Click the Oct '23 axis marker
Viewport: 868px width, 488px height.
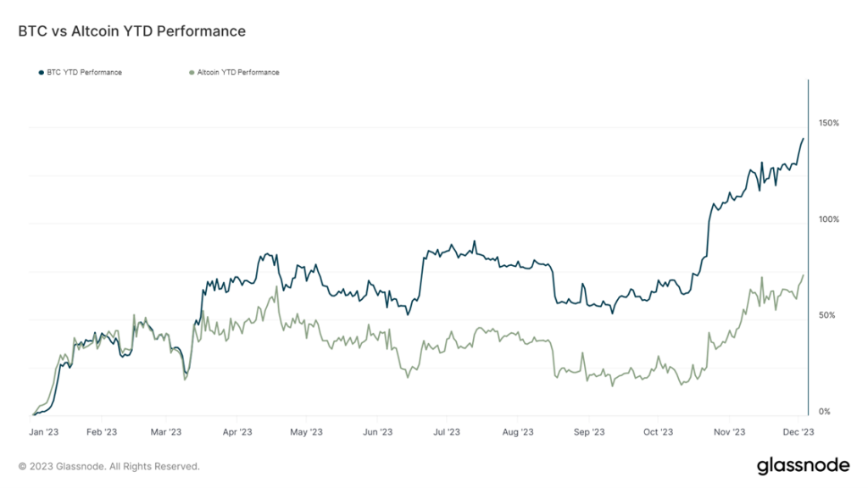coord(658,432)
